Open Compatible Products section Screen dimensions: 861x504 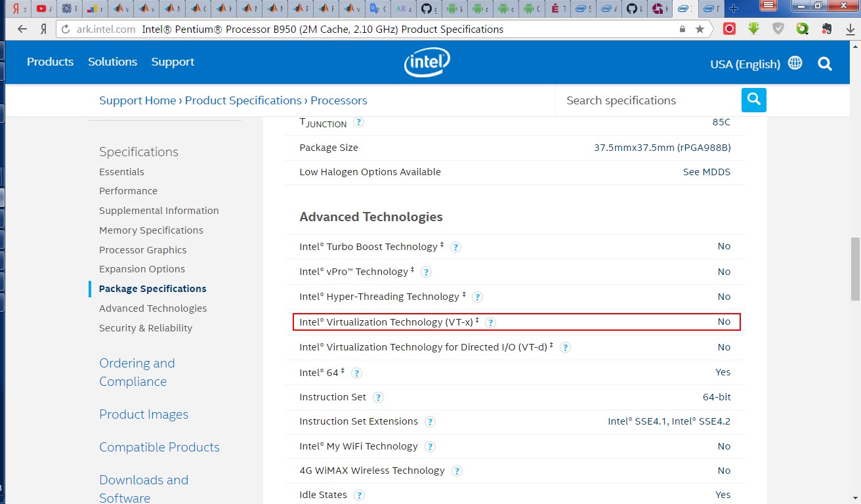pos(159,447)
